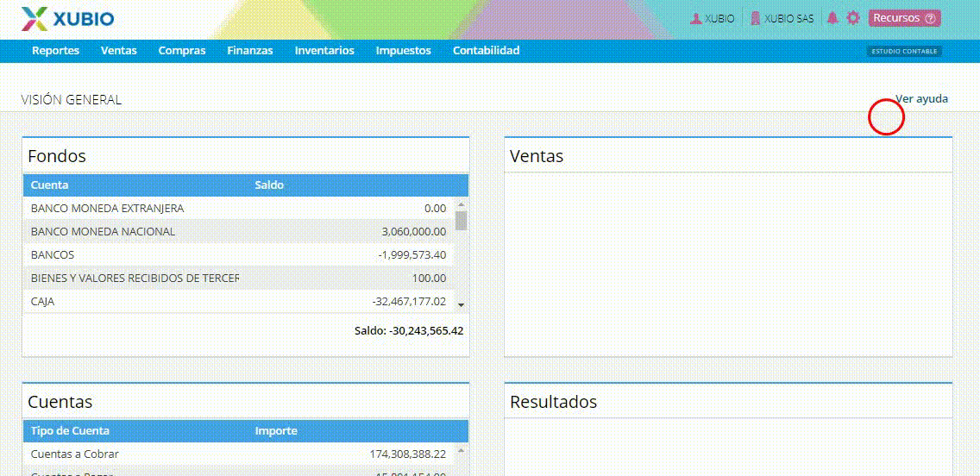Open the XUBIO SAS company selector
The width and height of the screenshot is (980, 476).
[x=782, y=19]
